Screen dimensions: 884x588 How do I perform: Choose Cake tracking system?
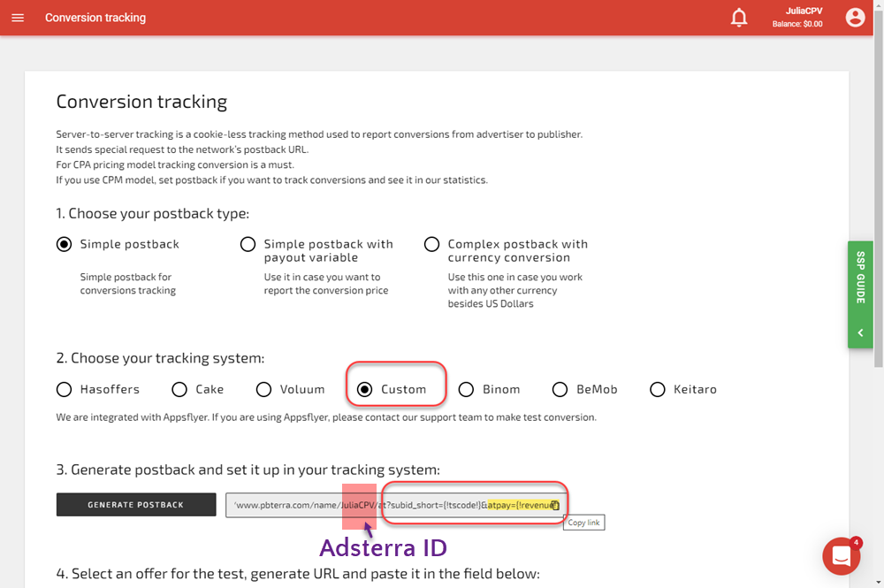(179, 390)
